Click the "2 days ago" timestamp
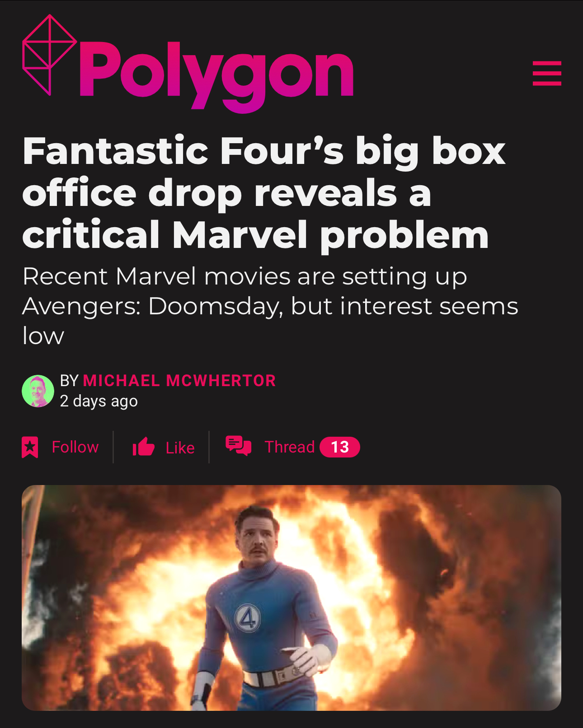583x728 pixels. pos(99,401)
